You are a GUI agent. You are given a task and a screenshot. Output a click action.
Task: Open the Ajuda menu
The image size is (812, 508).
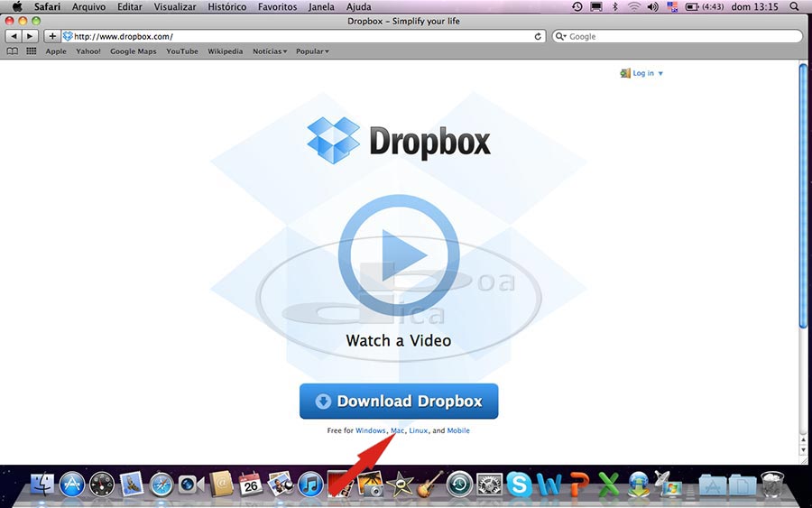pyautogui.click(x=358, y=6)
